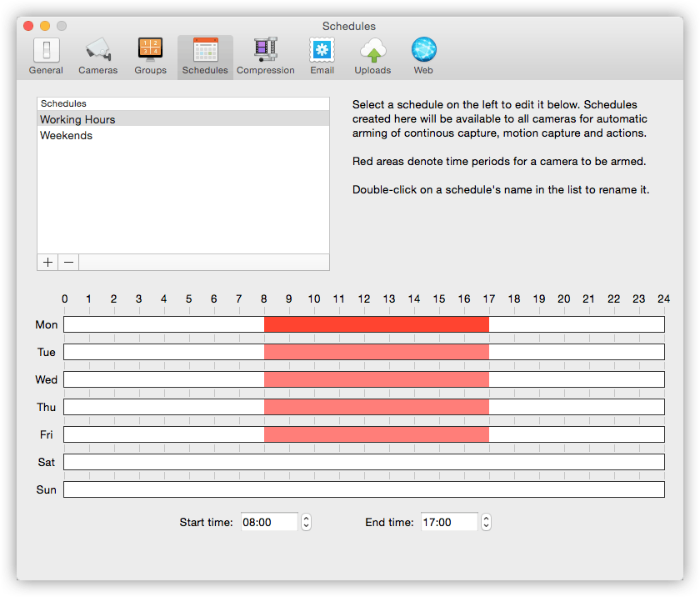Click the Start time field

click(269, 522)
